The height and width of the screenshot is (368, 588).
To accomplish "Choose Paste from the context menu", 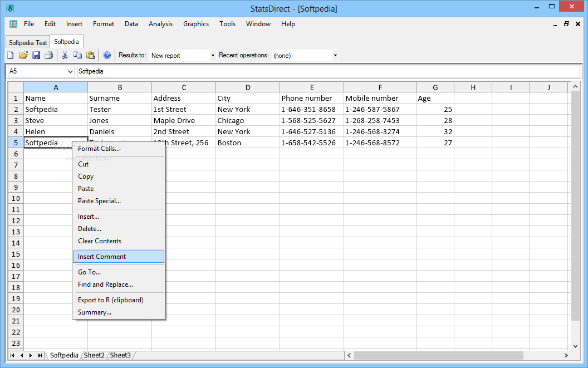I will click(x=118, y=189).
